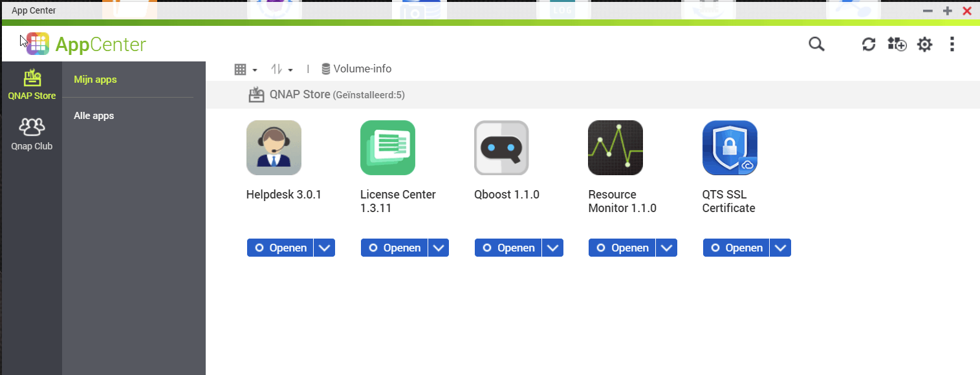
Task: Click the manual app install icon
Action: [x=897, y=44]
